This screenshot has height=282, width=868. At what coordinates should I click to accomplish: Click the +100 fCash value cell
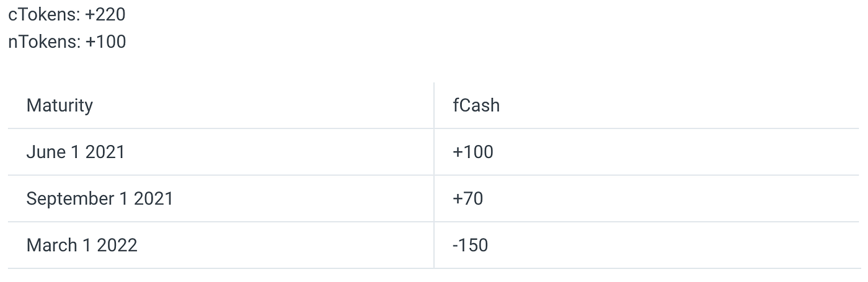pos(647,152)
